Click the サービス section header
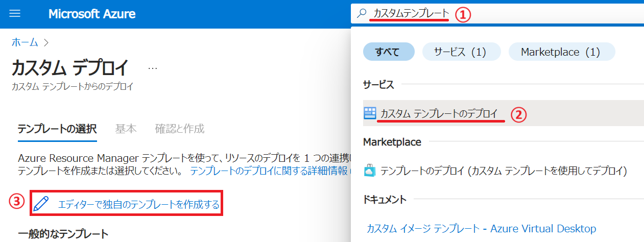This screenshot has height=242, width=644. click(x=378, y=85)
